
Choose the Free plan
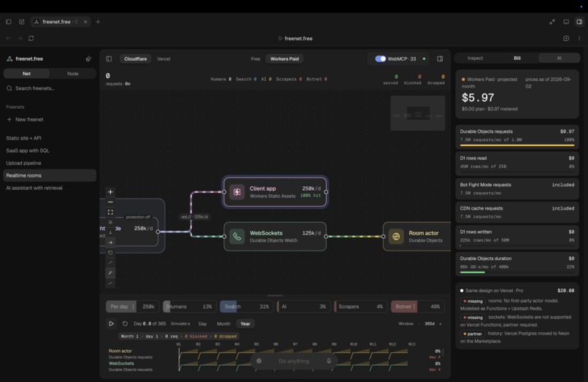tap(255, 59)
